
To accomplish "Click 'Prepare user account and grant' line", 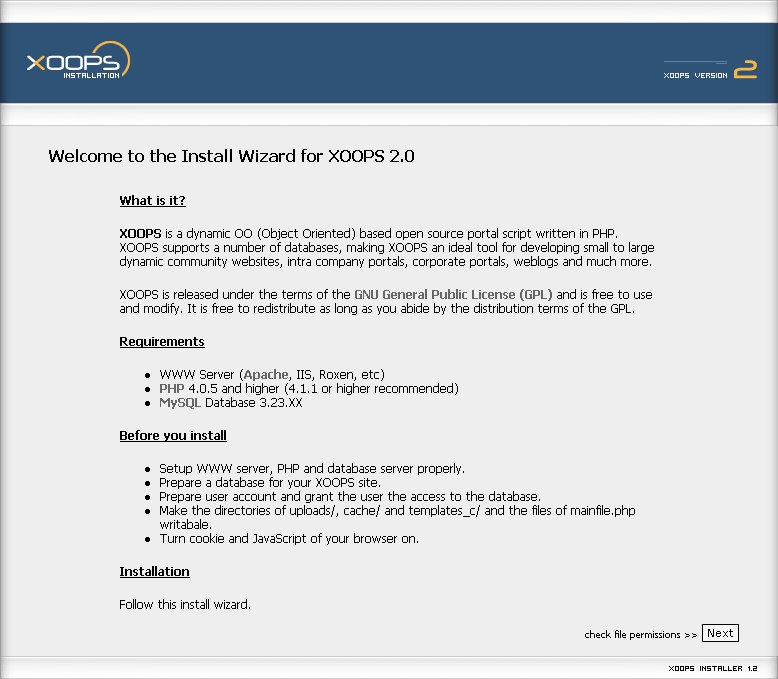I will click(x=350, y=496).
